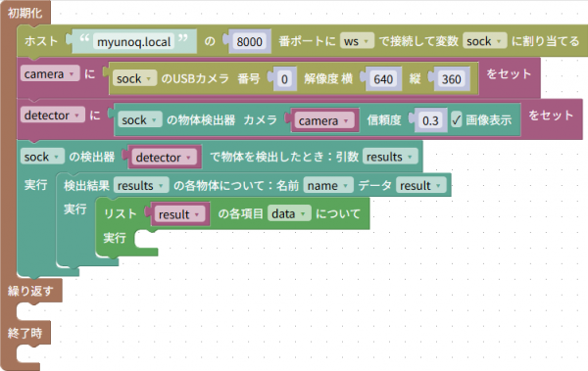Open results dropdown in 検出結果 loop block

coord(140,186)
